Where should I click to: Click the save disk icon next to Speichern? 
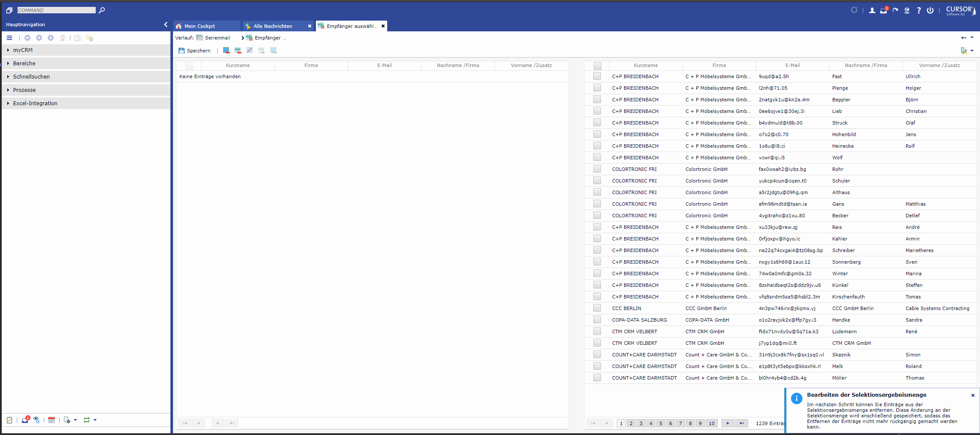pos(181,51)
